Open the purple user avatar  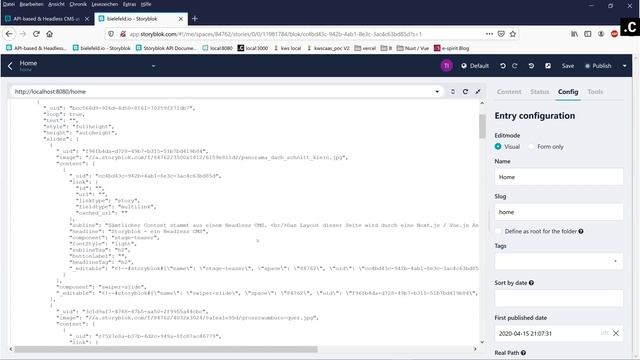coord(446,65)
